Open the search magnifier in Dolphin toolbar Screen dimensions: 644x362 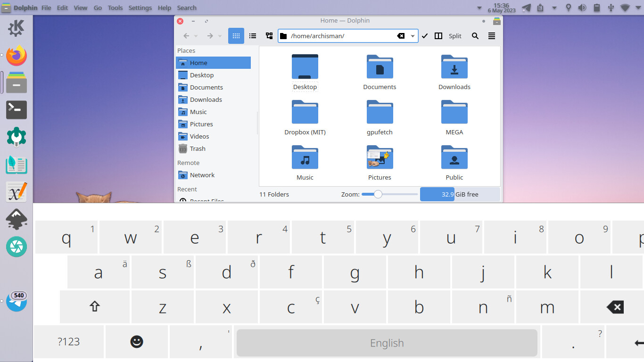point(475,36)
